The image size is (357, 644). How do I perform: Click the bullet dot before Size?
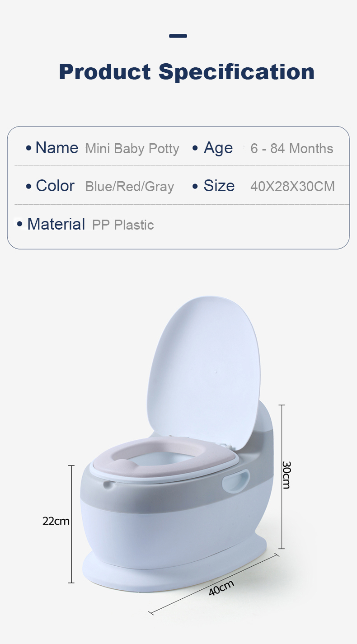point(195,186)
